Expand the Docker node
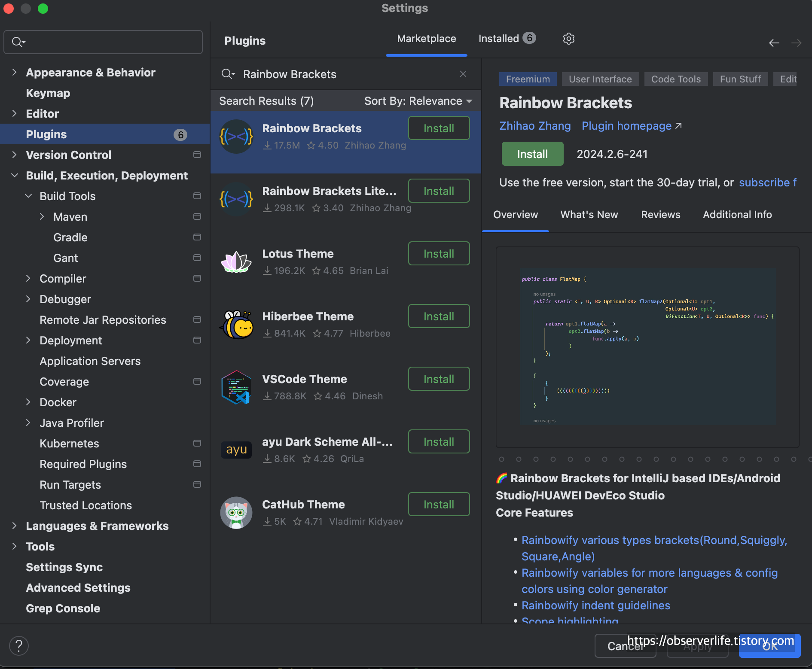Viewport: 812px width, 669px height. click(x=28, y=402)
